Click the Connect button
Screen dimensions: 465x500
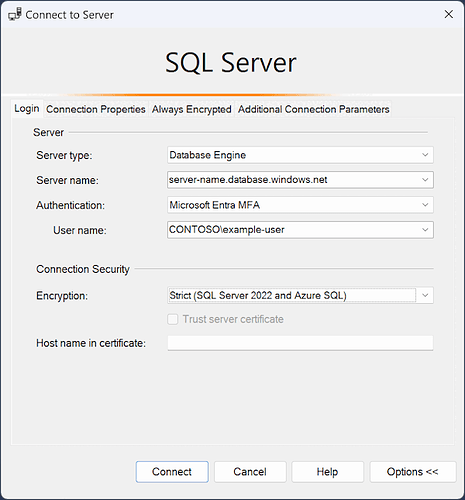[x=172, y=472]
